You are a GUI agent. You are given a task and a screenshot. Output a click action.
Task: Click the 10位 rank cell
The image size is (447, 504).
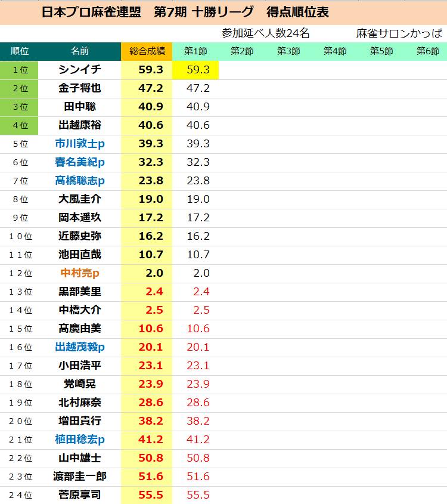pyautogui.click(x=20, y=236)
